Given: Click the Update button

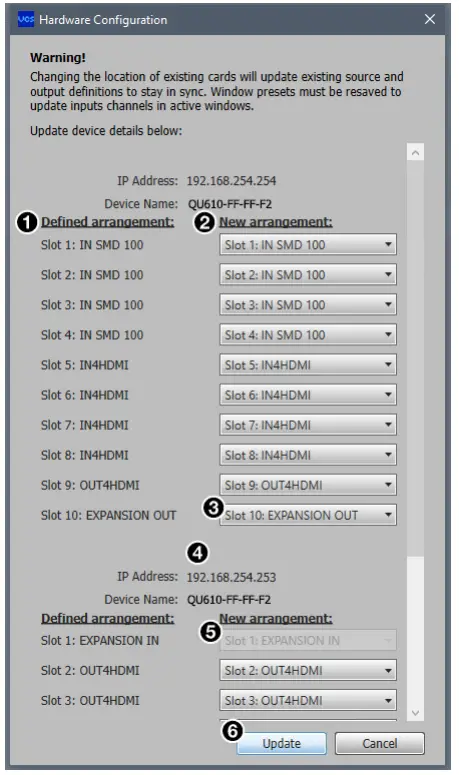Looking at the screenshot, I should click(x=282, y=743).
